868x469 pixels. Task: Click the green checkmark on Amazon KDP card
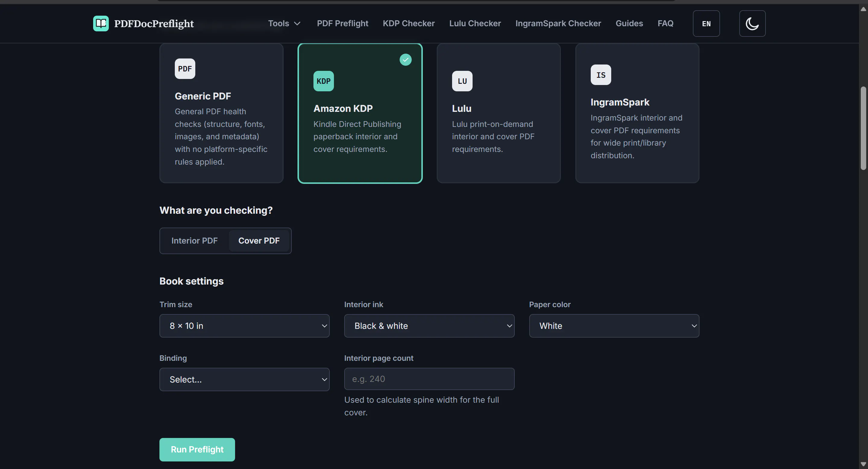pos(405,60)
